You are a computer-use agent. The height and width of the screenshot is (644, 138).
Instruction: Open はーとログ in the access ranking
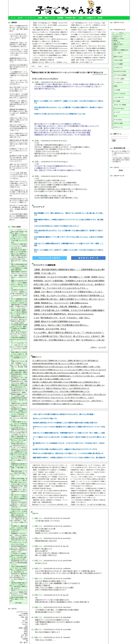pyautogui.click(x=117, y=112)
